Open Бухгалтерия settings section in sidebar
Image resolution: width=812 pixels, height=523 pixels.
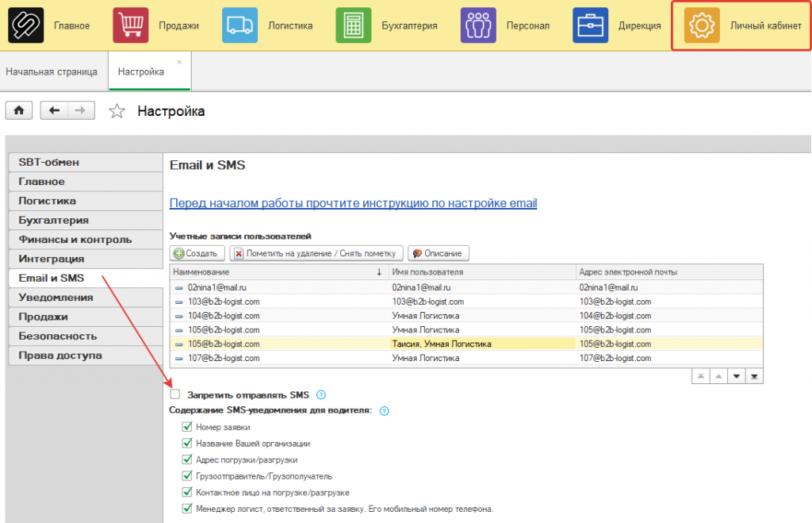86,221
